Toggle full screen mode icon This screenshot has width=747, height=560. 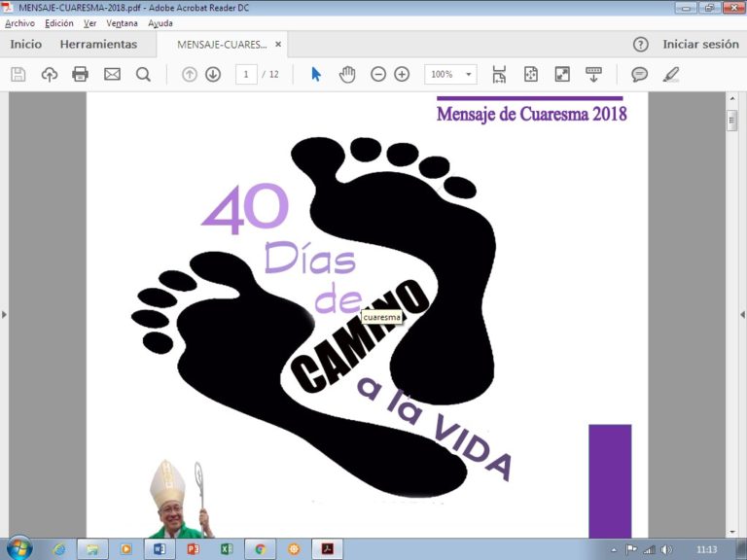[562, 75]
